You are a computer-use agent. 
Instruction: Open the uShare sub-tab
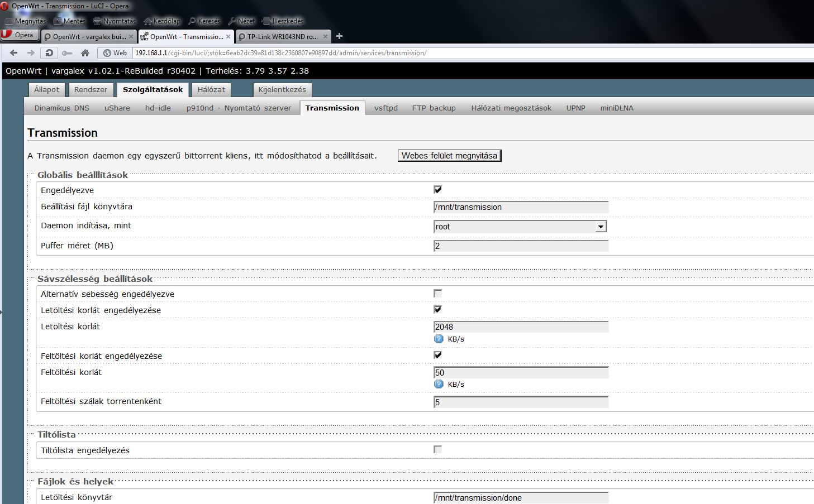[x=117, y=108]
